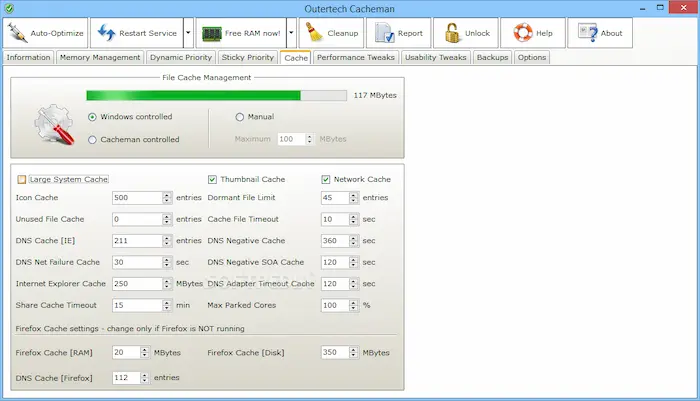Click the Report document icon

384,33
